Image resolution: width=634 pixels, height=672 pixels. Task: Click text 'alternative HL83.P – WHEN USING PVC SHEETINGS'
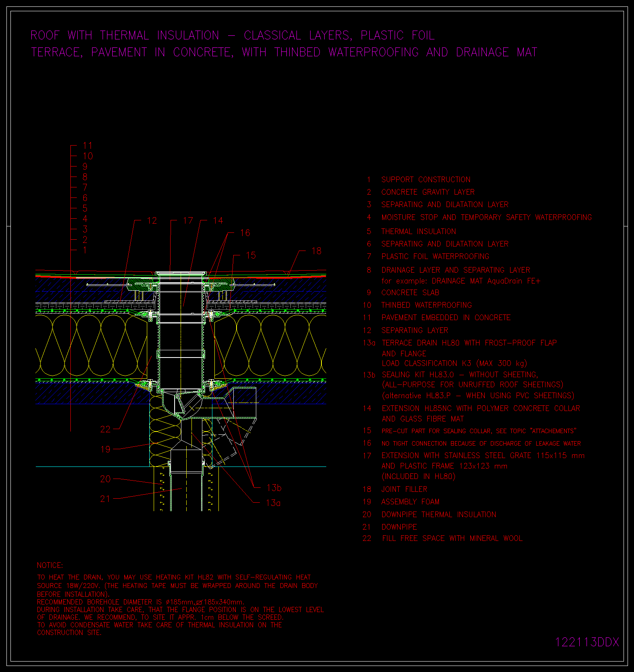click(478, 396)
